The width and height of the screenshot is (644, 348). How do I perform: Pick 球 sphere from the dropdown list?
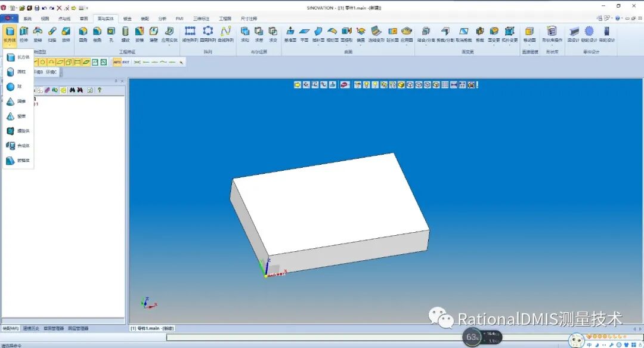[x=18, y=87]
